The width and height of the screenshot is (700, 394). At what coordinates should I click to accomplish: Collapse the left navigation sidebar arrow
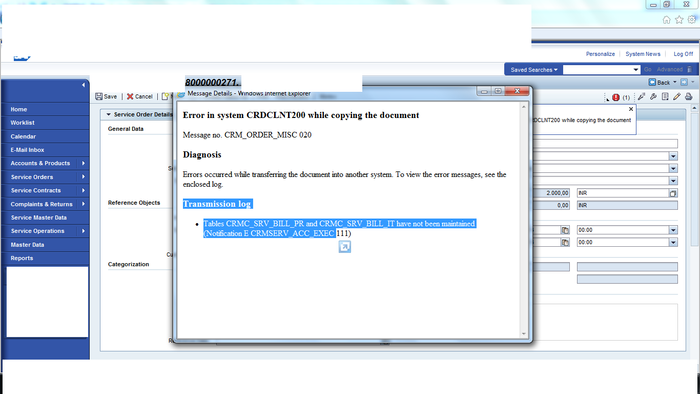[x=83, y=85]
